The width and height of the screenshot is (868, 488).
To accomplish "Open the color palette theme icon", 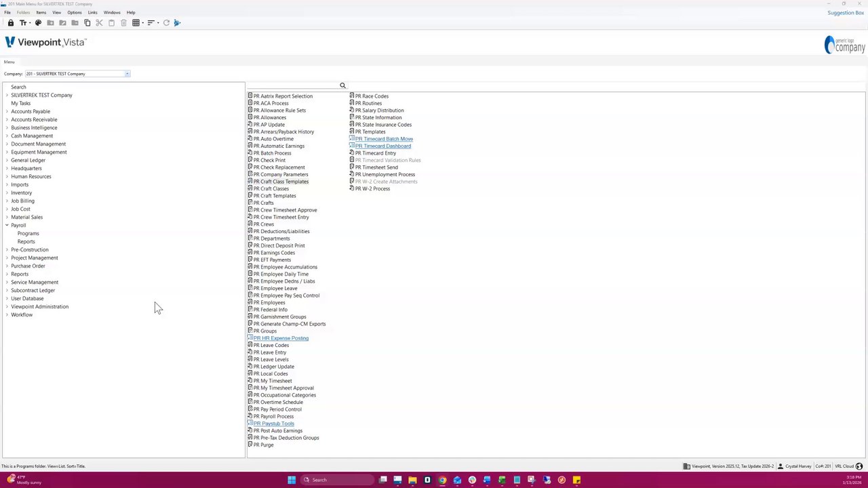I will [38, 23].
